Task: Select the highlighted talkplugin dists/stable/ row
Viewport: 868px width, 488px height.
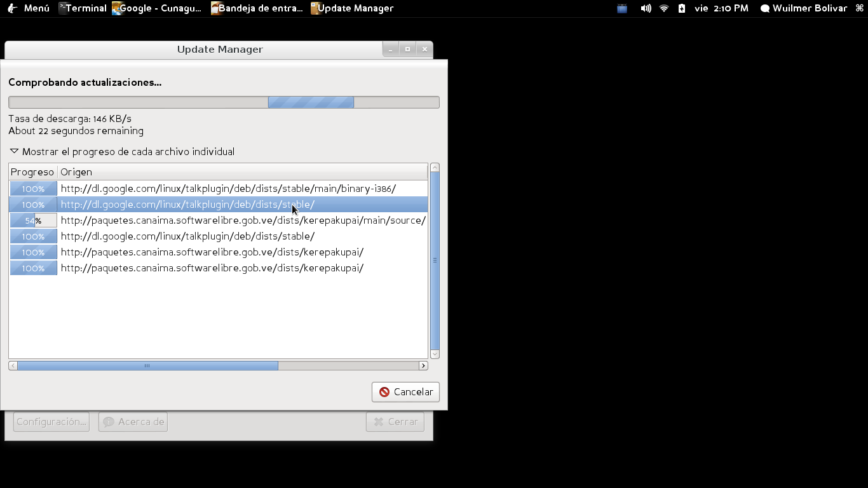Action: (x=218, y=205)
